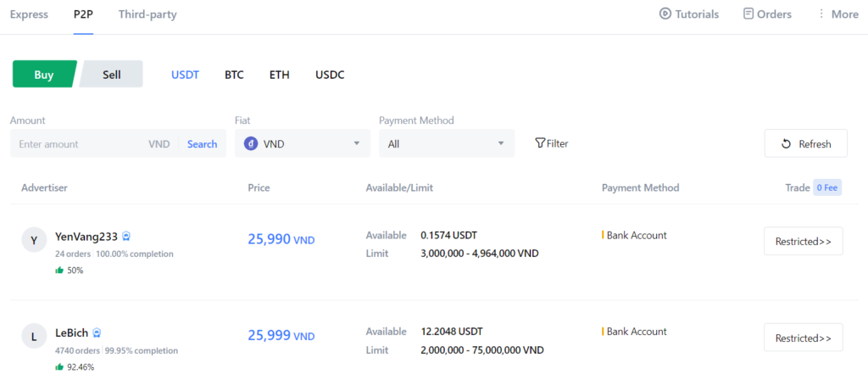This screenshot has height=391, width=868.
Task: Switch to Sell mode
Action: pos(112,75)
